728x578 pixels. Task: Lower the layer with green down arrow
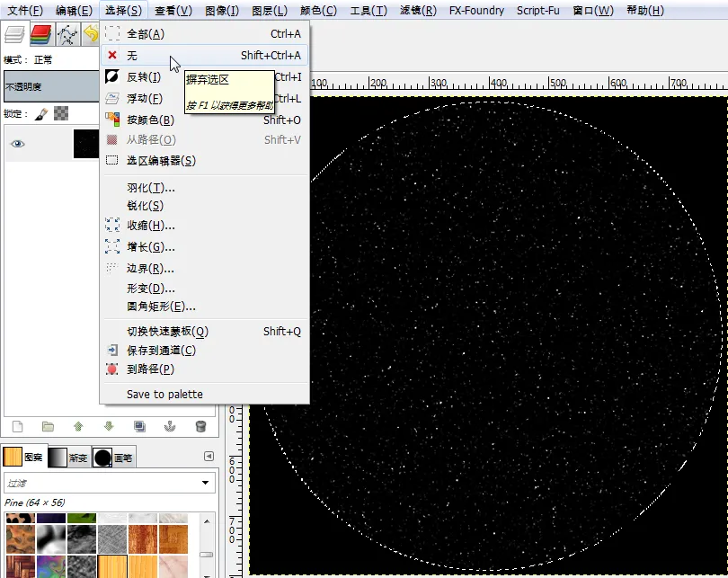109,426
